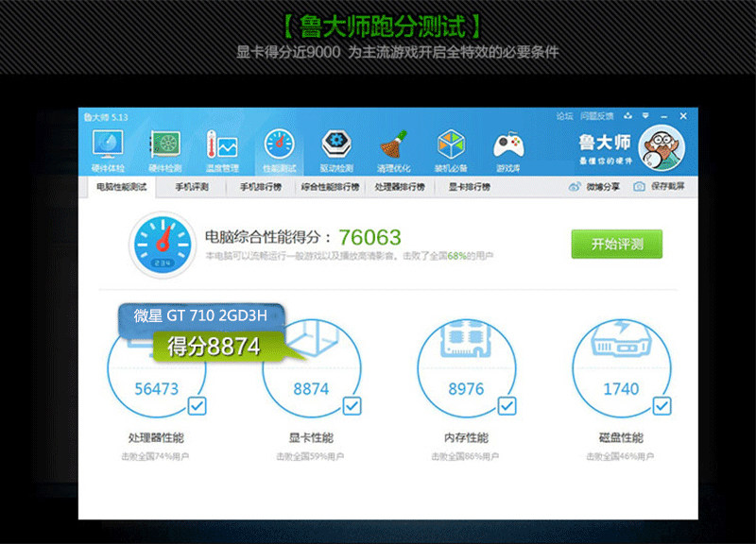Image resolution: width=756 pixels, height=544 pixels.
Task: Click the processor score 56473
Action: click(157, 389)
